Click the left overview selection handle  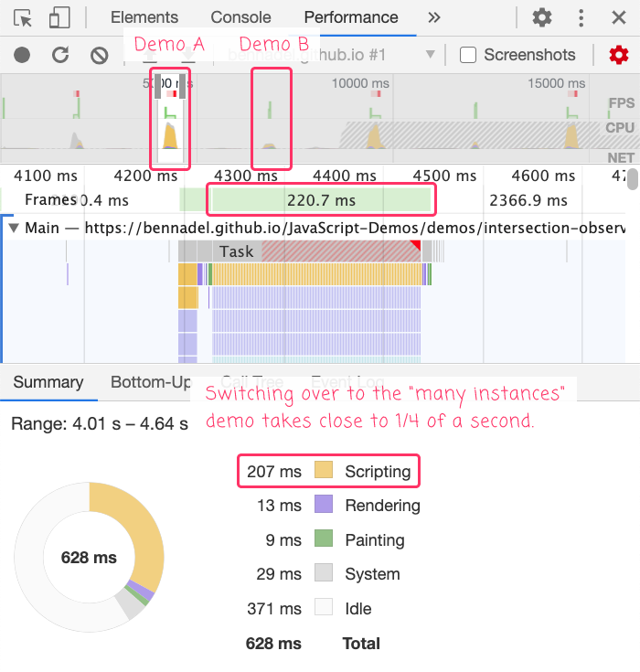coord(158,86)
